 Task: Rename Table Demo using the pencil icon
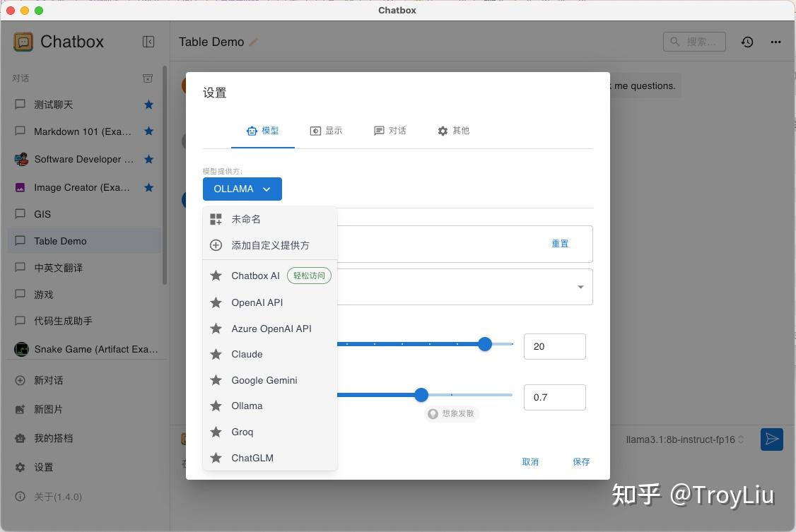tap(254, 42)
